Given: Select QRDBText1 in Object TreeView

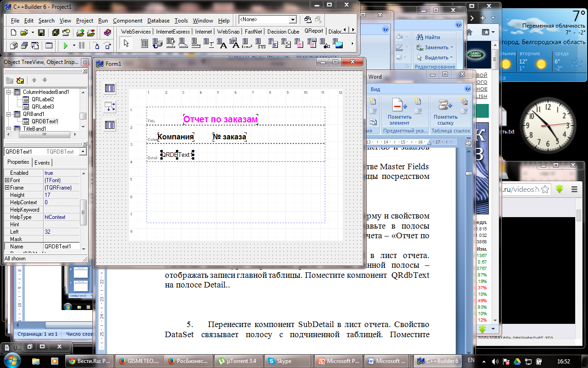Looking at the screenshot, I should coord(45,121).
